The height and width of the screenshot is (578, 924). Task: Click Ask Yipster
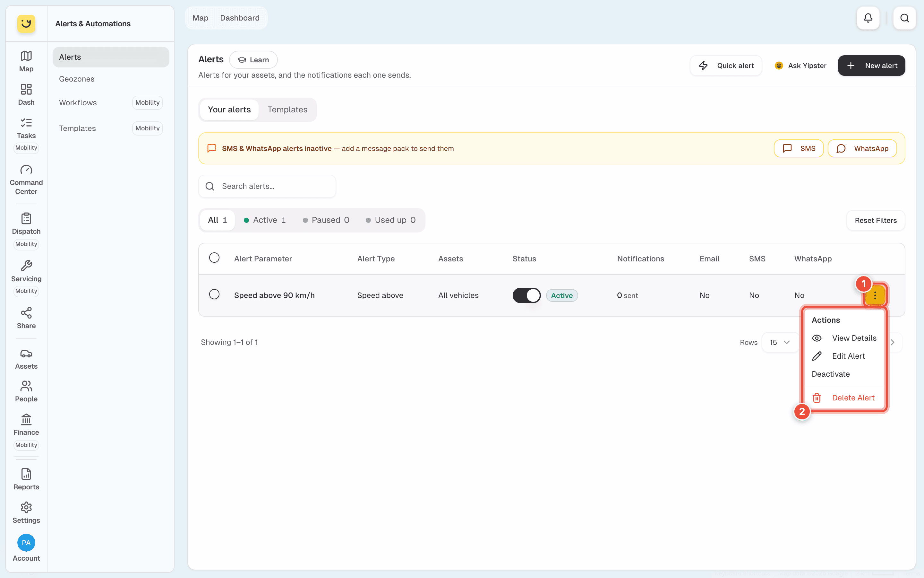point(800,66)
